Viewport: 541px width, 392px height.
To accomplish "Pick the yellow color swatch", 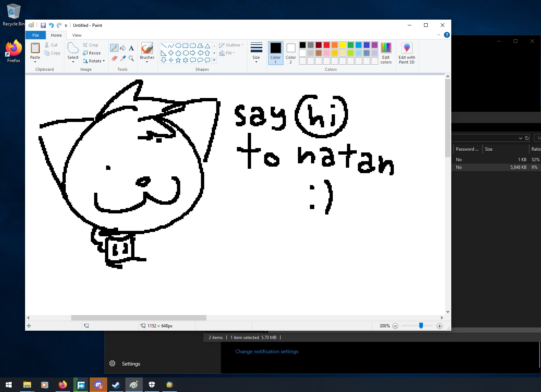I will [x=343, y=45].
